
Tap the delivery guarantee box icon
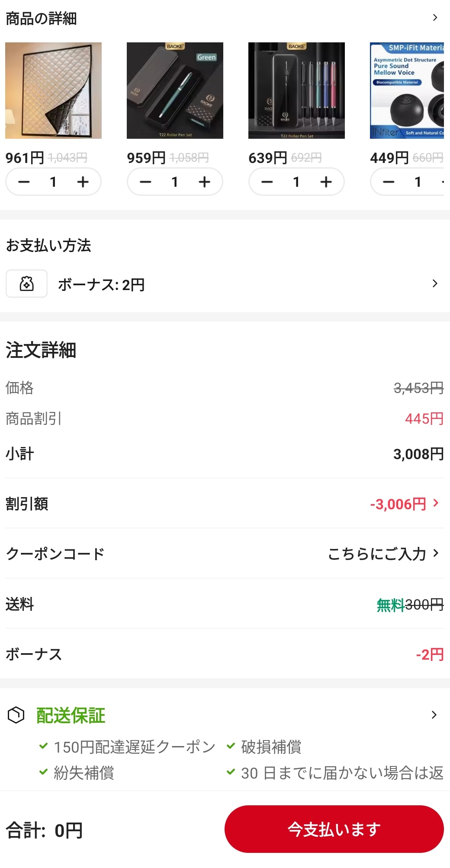(x=16, y=715)
